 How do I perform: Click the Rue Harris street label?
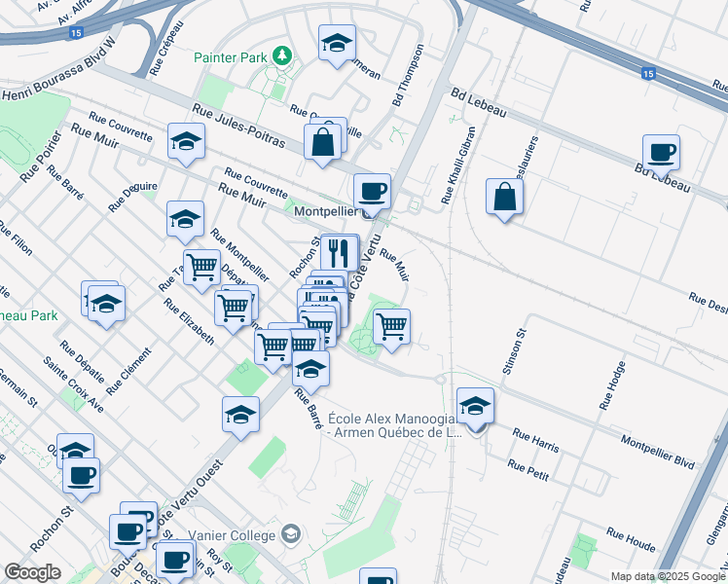(536, 440)
